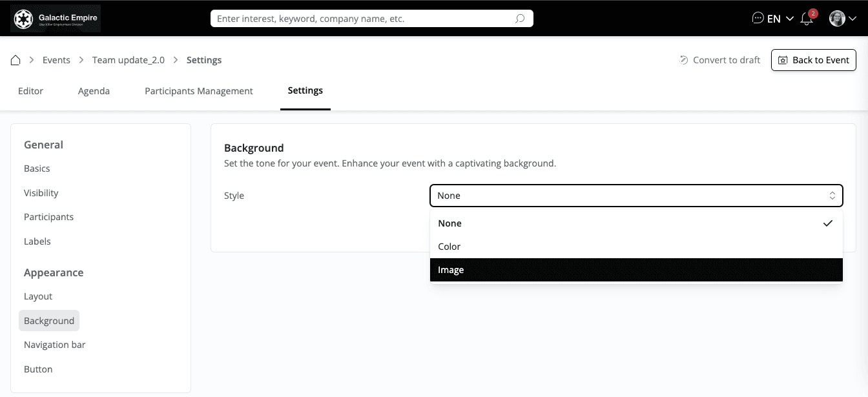The image size is (868, 397).
Task: Open Navigation bar appearance settings
Action: pos(55,345)
